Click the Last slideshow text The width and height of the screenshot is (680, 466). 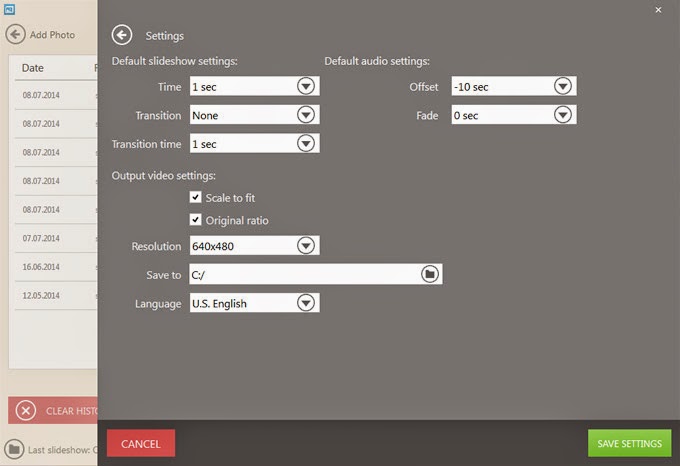[x=62, y=450]
